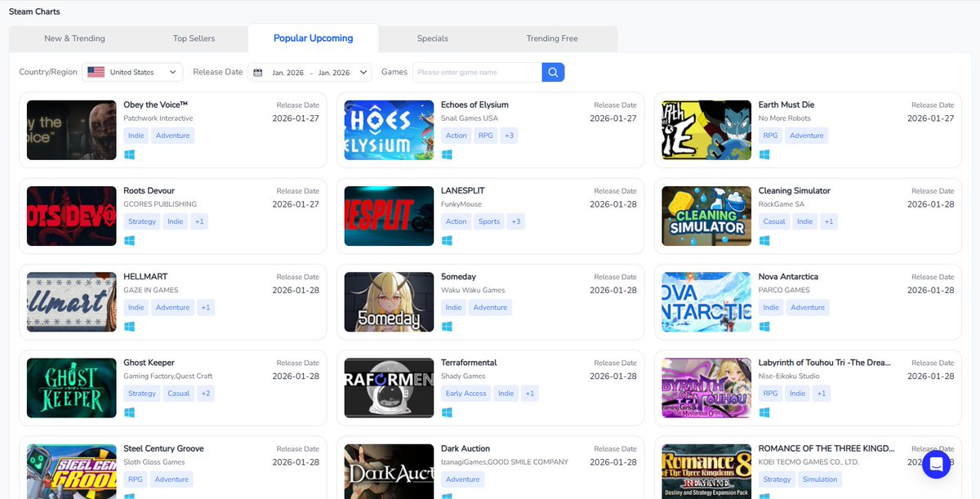The height and width of the screenshot is (499, 980).
Task: Switch to the Top Sellers tab
Action: pos(194,38)
